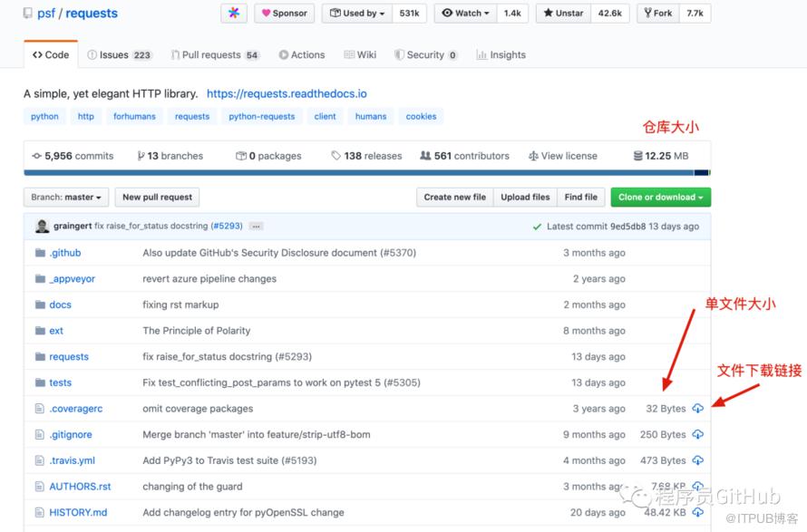Click the download icon for .gitignore
Screen dimensions: 807x532
point(698,434)
